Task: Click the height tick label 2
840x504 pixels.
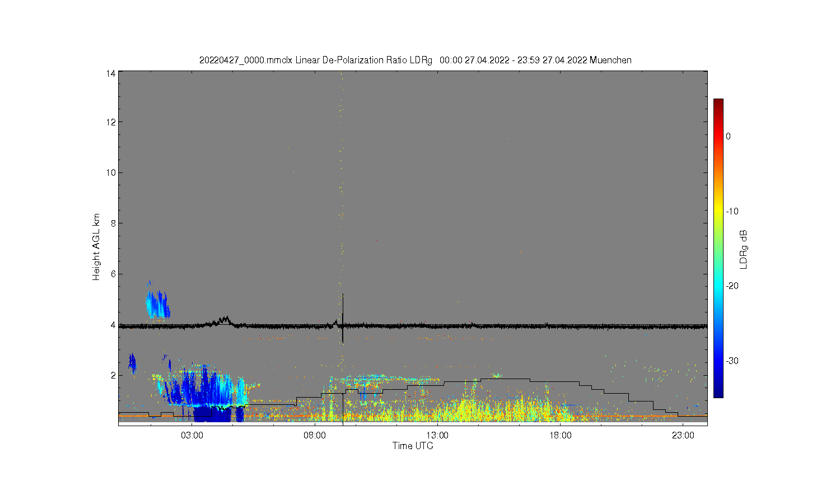Action: tap(113, 375)
